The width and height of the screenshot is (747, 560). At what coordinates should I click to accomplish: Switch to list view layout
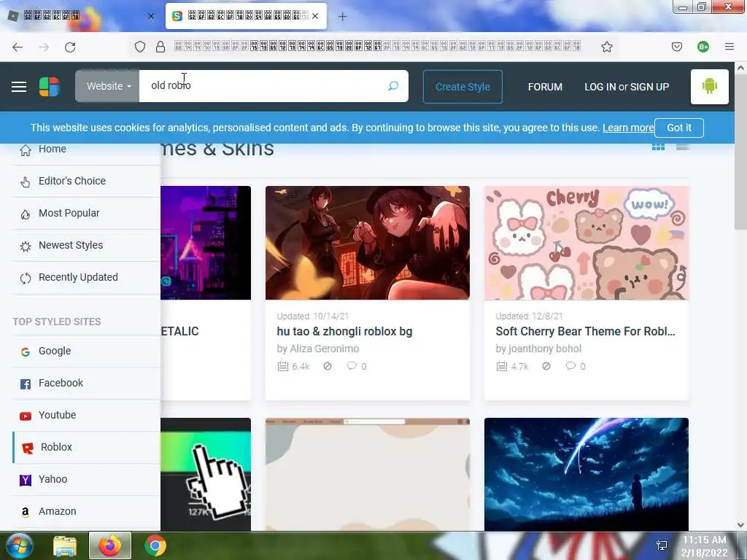click(682, 147)
